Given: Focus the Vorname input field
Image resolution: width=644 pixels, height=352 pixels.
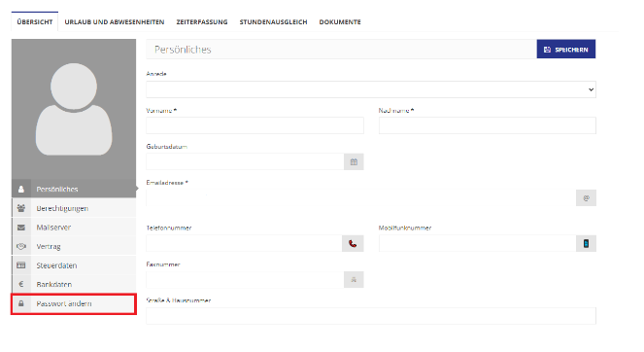Looking at the screenshot, I should click(x=254, y=125).
